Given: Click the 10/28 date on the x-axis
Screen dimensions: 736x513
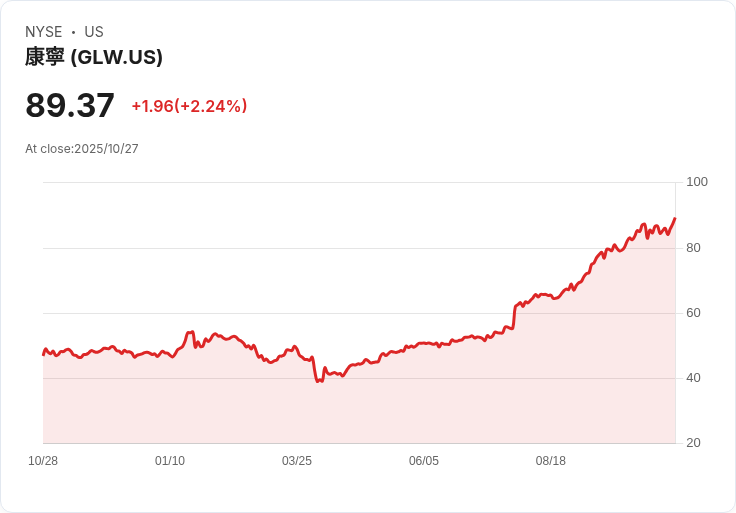Looking at the screenshot, I should coord(43,461).
